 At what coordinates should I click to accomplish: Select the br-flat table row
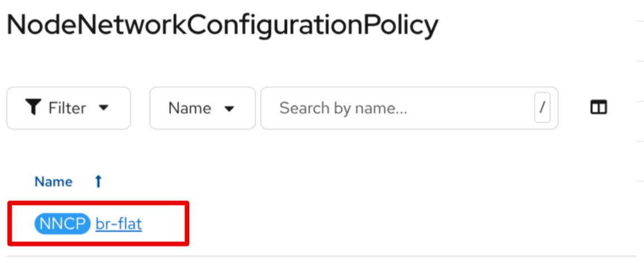pos(335,224)
